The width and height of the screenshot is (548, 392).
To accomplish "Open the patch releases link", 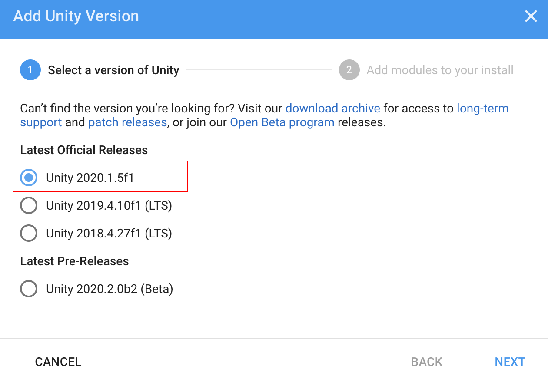I will tap(127, 122).
